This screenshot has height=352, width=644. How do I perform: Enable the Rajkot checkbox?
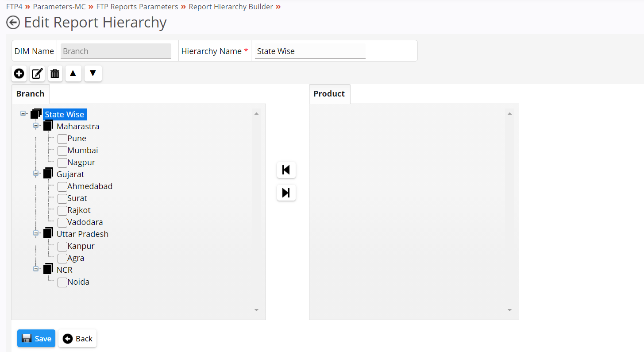click(62, 210)
